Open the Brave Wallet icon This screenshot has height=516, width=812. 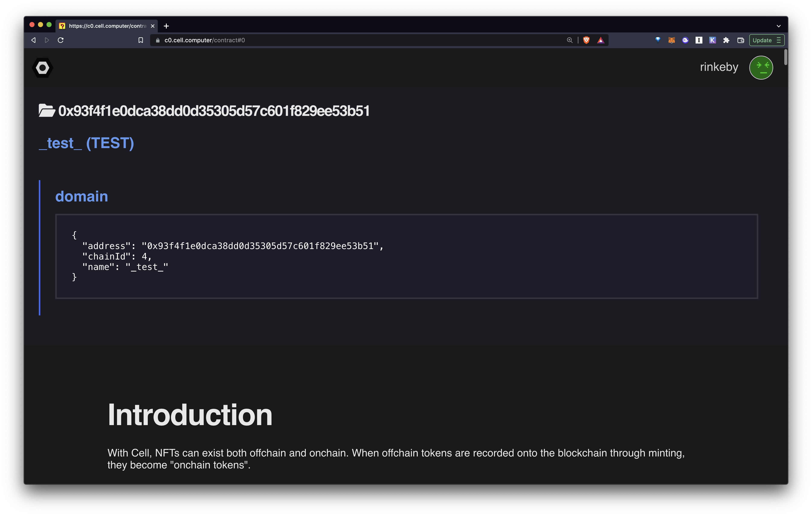tap(741, 40)
